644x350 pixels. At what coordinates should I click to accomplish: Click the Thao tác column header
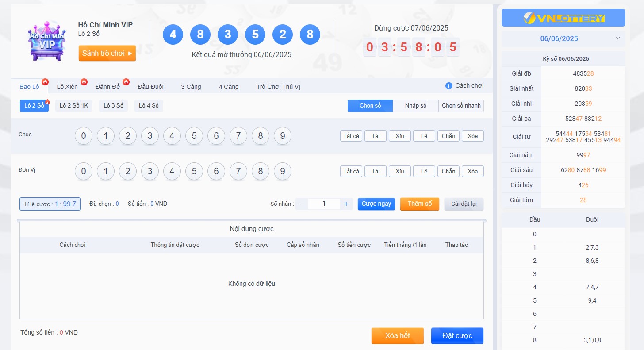(x=456, y=245)
